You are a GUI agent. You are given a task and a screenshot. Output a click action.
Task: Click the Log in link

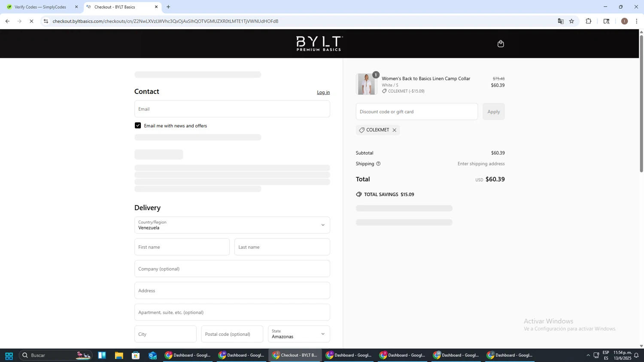323,93
